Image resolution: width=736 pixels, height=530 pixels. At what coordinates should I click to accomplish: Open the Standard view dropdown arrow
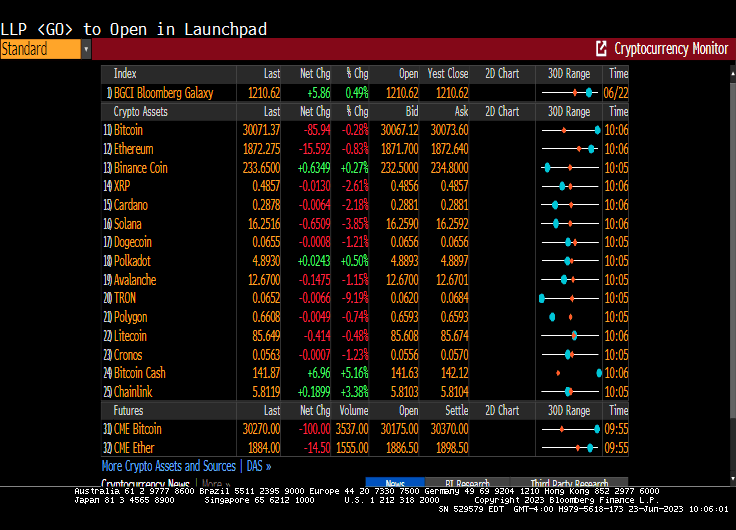click(x=86, y=49)
